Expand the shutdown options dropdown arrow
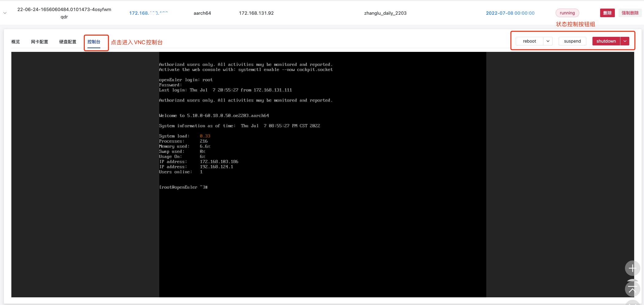Viewport: 644px width, 305px height. pos(625,41)
